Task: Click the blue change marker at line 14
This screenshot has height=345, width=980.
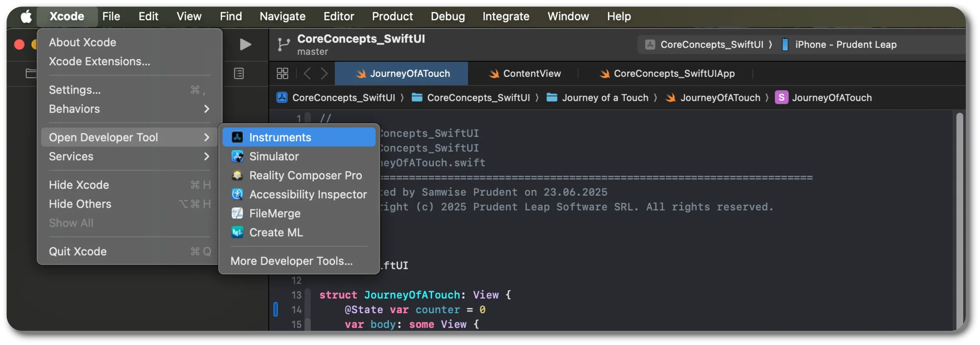Action: tap(276, 309)
